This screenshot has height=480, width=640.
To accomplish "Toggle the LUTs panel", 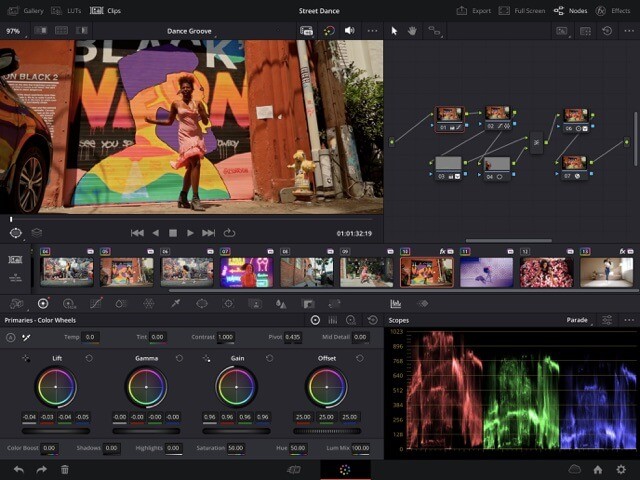I will [67, 10].
